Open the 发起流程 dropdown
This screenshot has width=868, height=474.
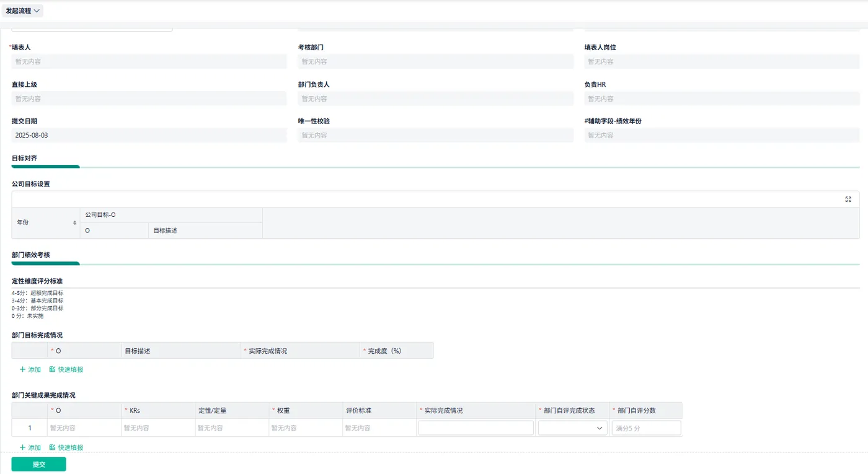(24, 11)
